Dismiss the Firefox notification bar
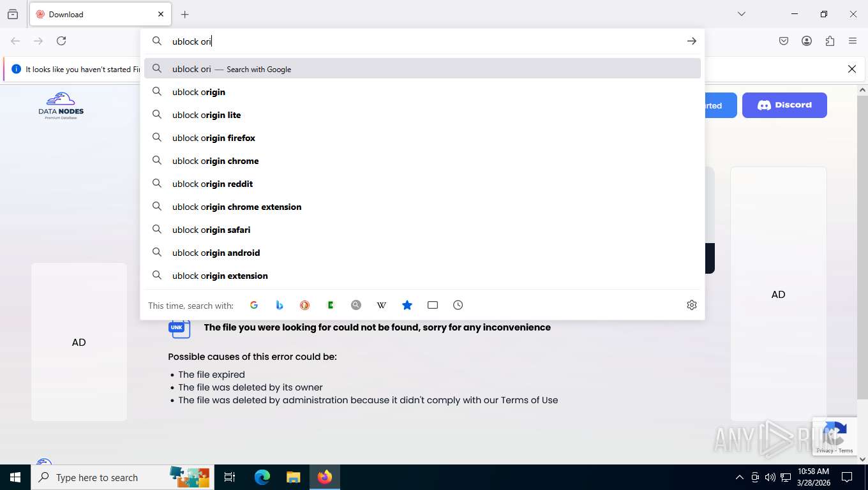 pyautogui.click(x=851, y=69)
